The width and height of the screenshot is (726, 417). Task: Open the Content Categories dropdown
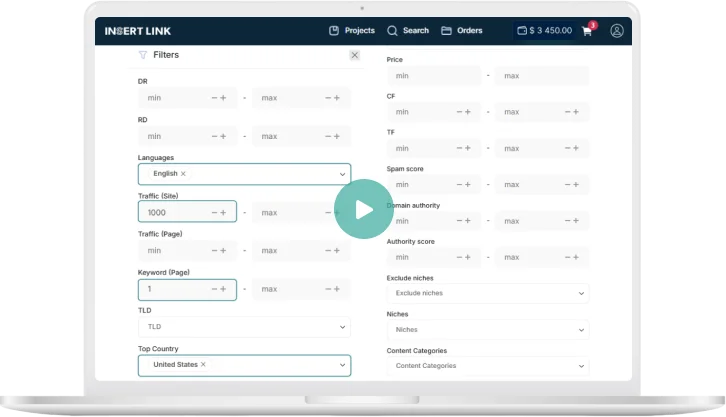coord(581,366)
